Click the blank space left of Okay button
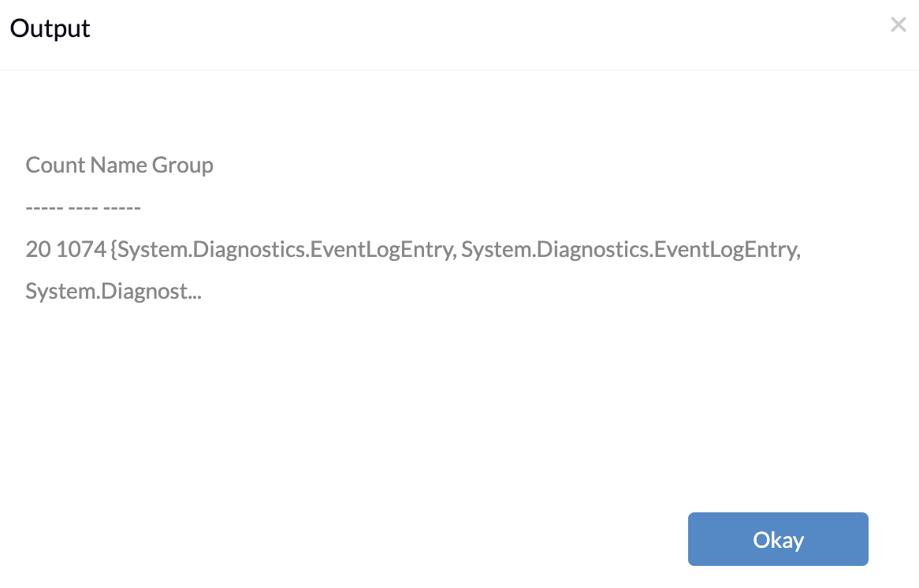The image size is (919, 588). 352,539
